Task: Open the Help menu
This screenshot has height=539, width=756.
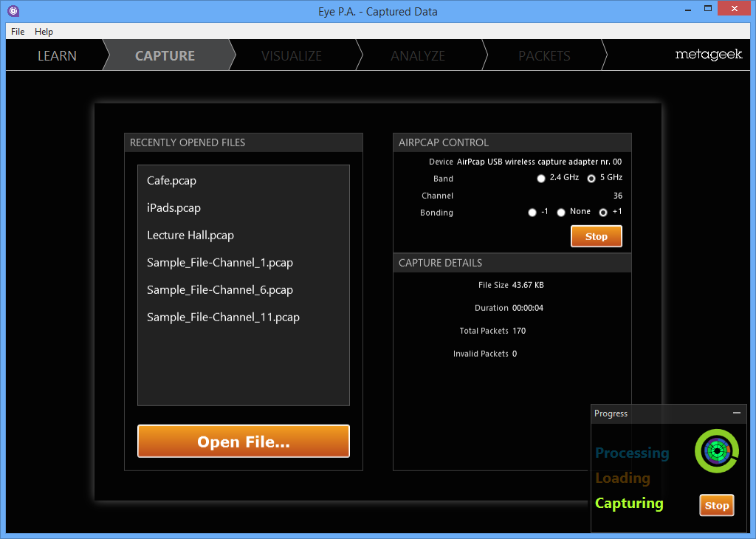Action: click(x=44, y=31)
